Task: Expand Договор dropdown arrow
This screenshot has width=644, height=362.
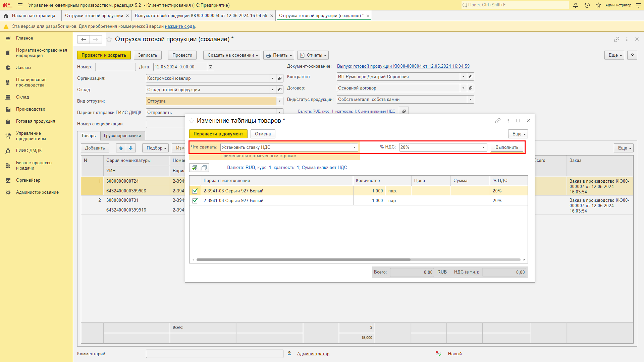Action: (x=463, y=88)
